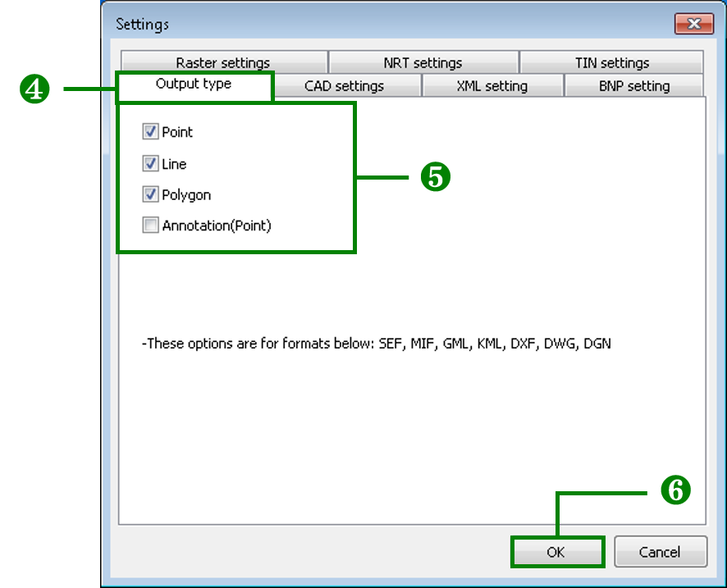The height and width of the screenshot is (588, 727).
Task: Click the green step 5 marker
Action: pos(435,177)
